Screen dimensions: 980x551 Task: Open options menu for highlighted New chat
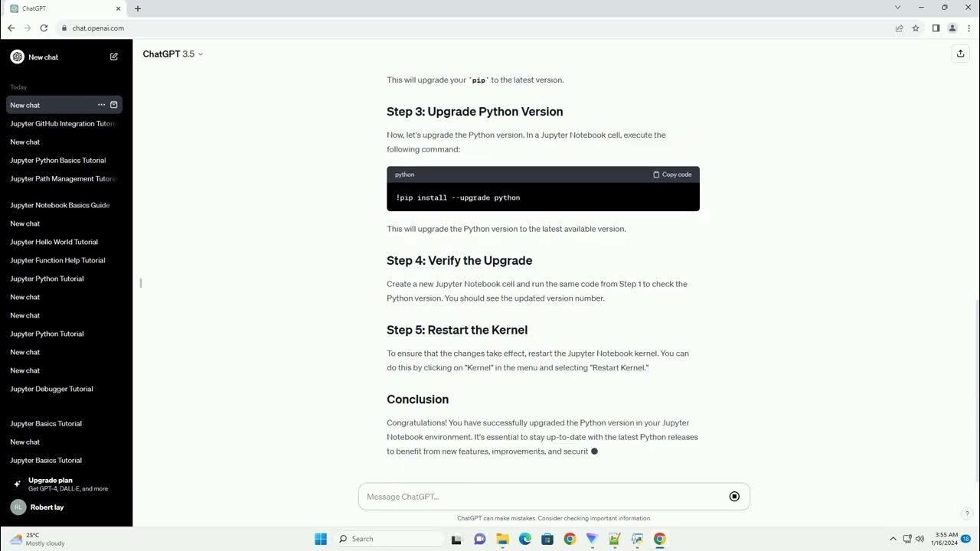tap(101, 105)
